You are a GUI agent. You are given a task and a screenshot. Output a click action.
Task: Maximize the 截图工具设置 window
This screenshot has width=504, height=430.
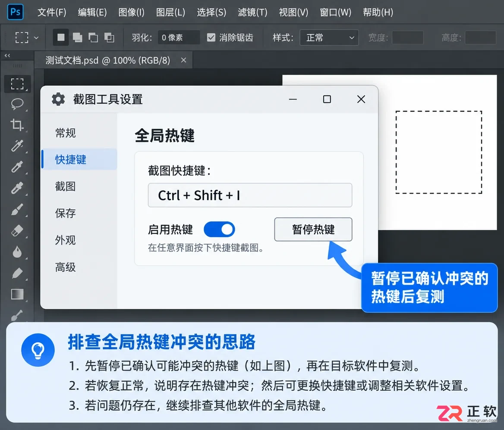pos(327,99)
